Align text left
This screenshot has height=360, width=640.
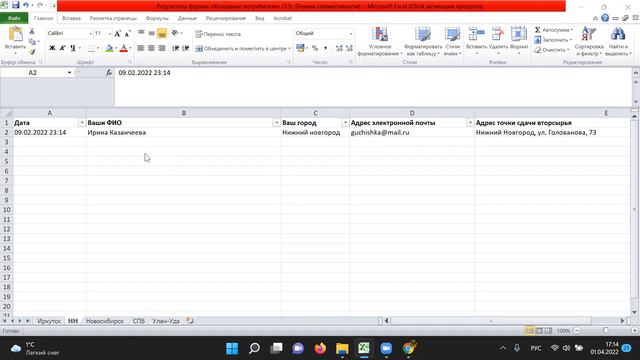(141, 48)
